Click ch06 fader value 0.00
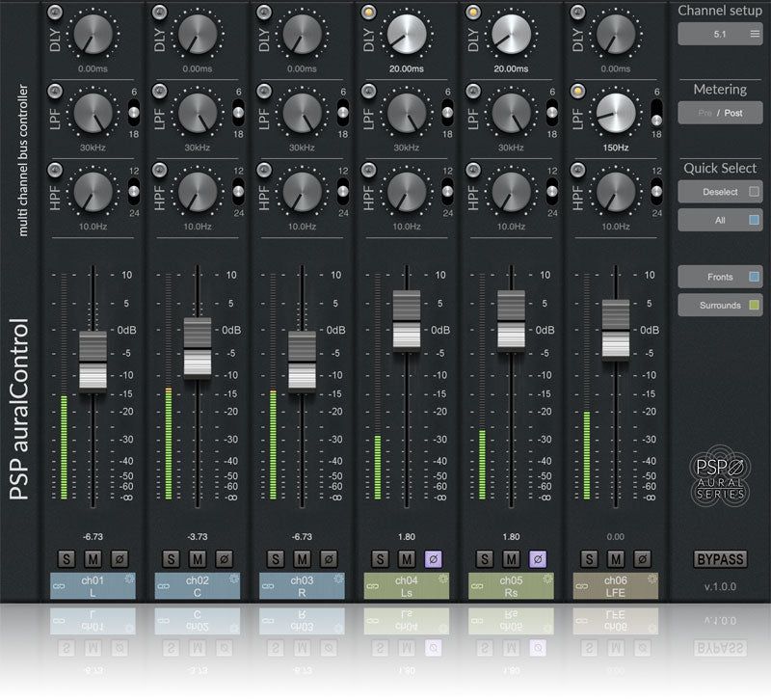Viewport: 771px width, 700px height. (x=616, y=537)
